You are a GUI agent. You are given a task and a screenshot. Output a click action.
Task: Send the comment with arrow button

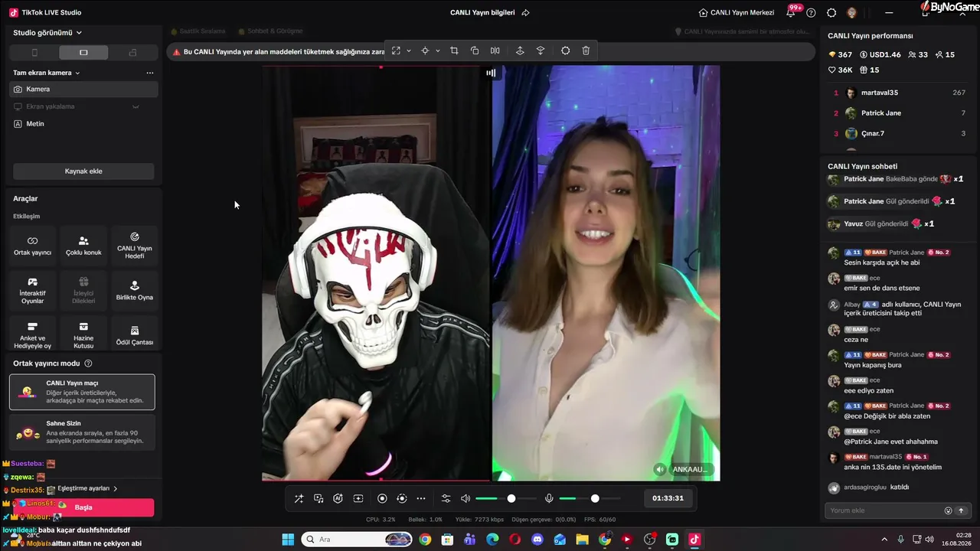961,510
